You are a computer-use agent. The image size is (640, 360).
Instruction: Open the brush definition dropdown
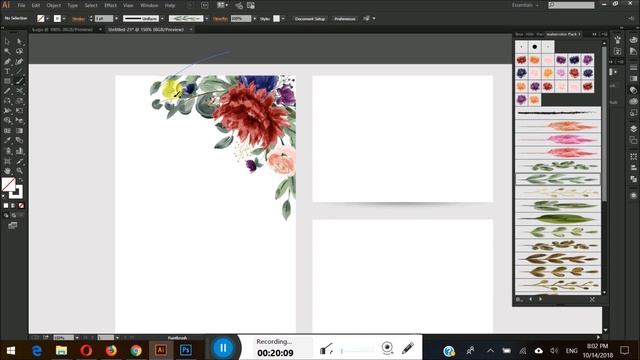point(207,19)
